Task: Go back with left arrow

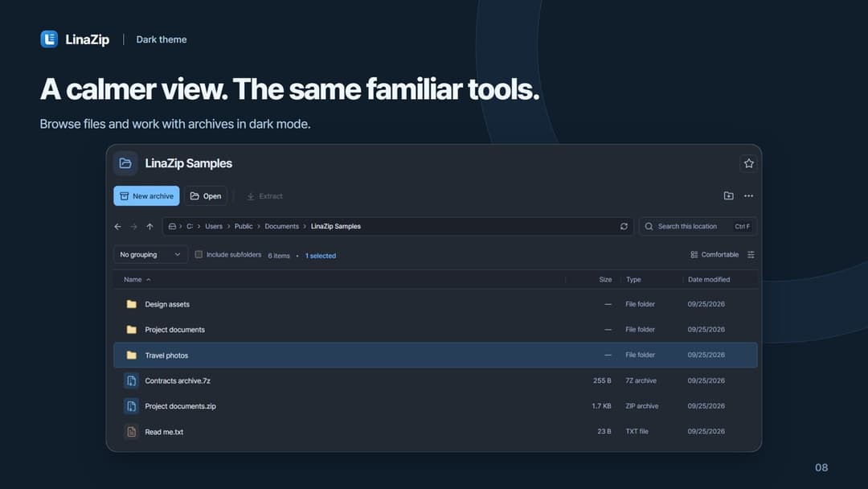Action: (118, 227)
